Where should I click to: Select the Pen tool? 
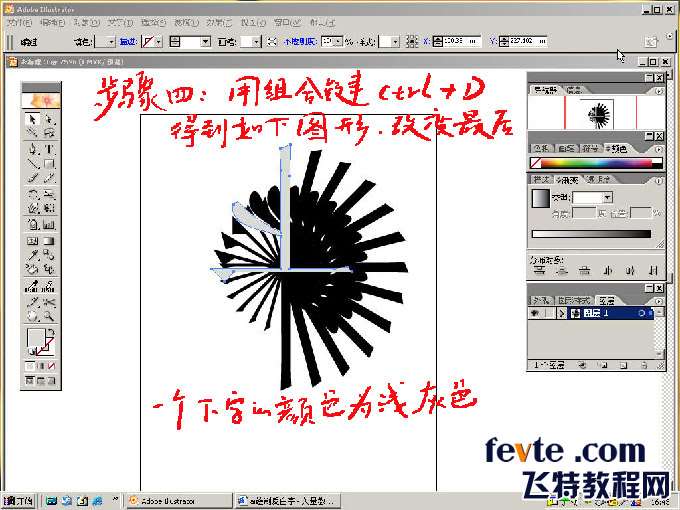[32, 148]
